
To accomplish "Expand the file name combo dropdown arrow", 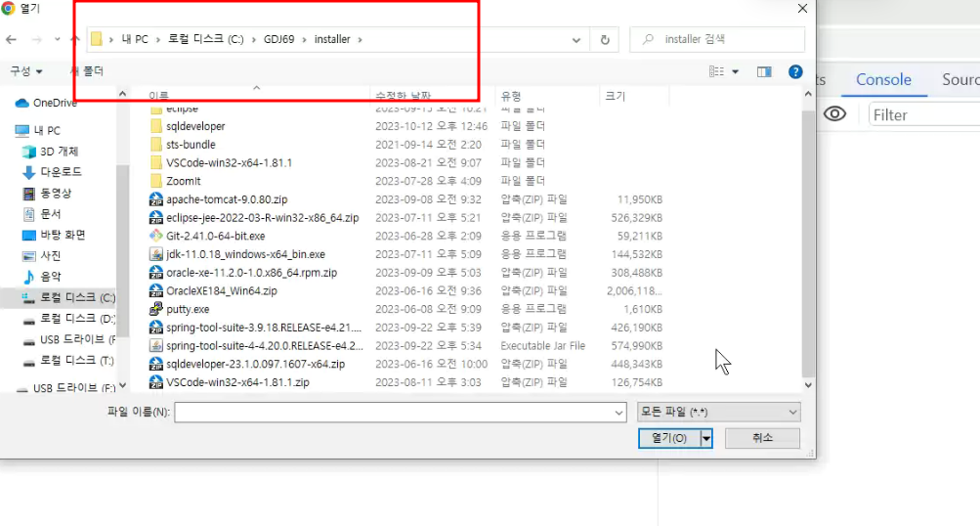I will click(618, 413).
